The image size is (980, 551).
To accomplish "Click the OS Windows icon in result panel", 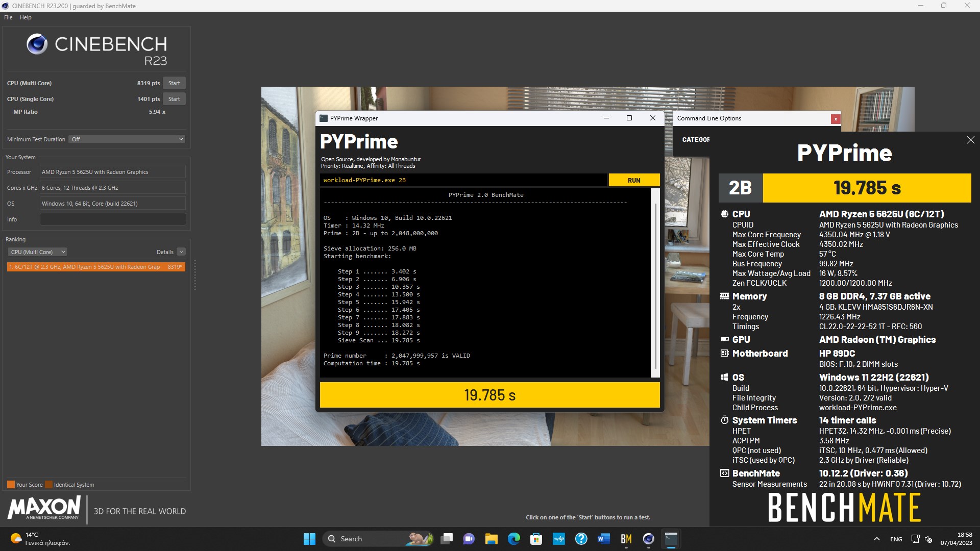I will [724, 378].
